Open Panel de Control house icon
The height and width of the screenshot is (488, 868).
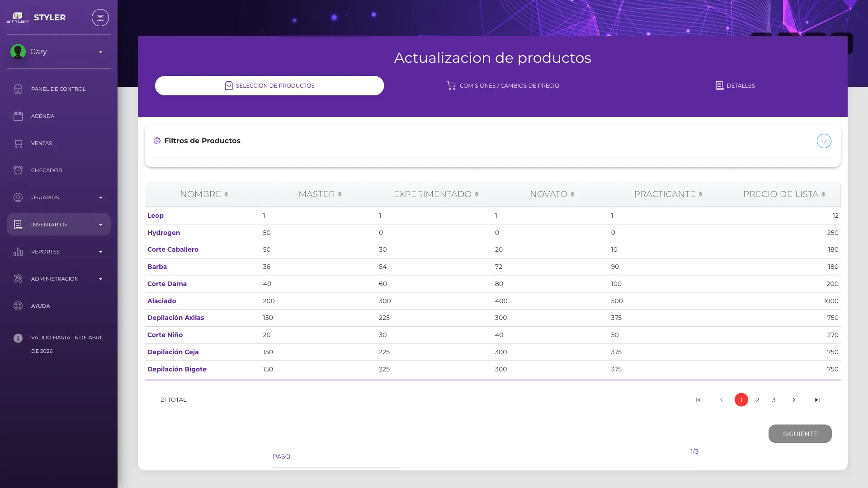pyautogui.click(x=18, y=89)
